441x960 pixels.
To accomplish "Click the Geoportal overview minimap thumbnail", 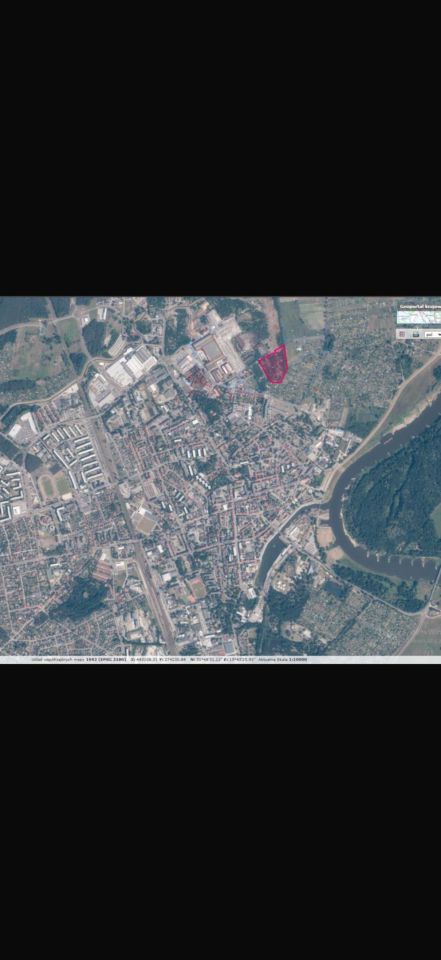I will 419,317.
